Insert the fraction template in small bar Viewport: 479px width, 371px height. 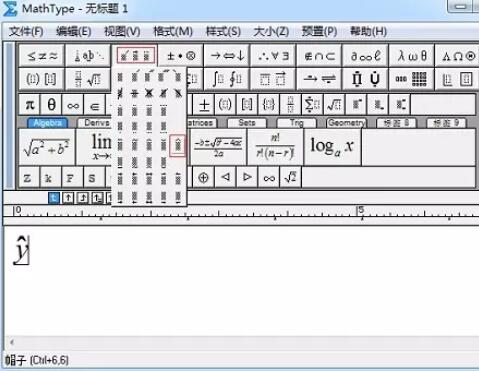pos(290,105)
